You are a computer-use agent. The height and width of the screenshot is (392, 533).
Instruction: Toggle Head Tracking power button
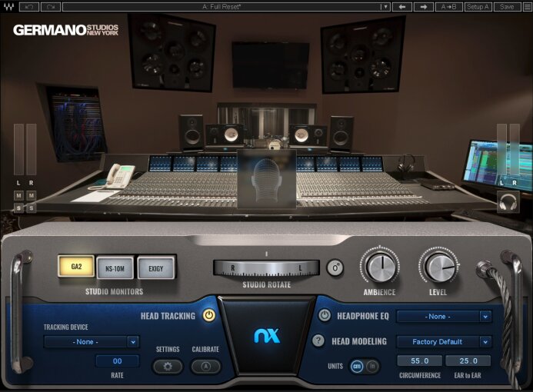(209, 315)
